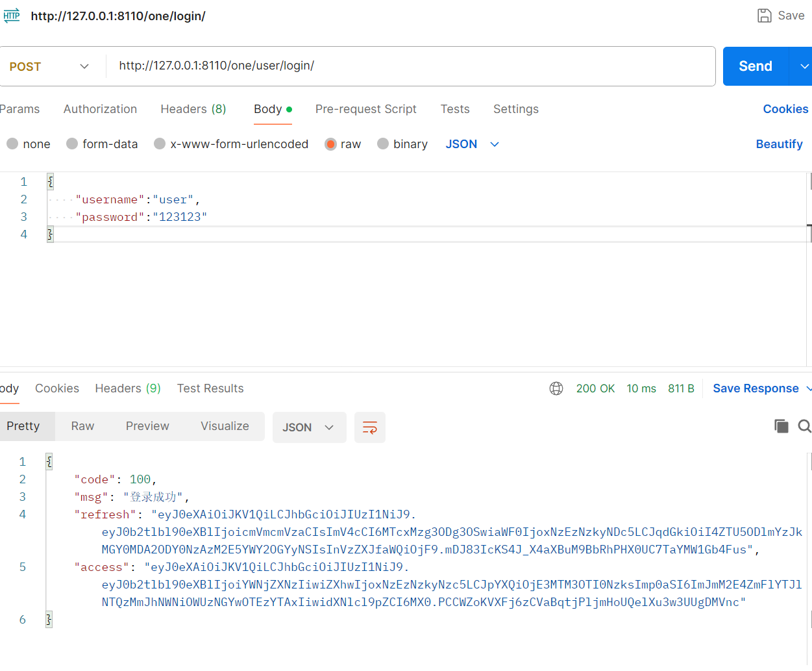Screen dimensions: 812x671
Task: Select the none body type radio
Action: 12,144
